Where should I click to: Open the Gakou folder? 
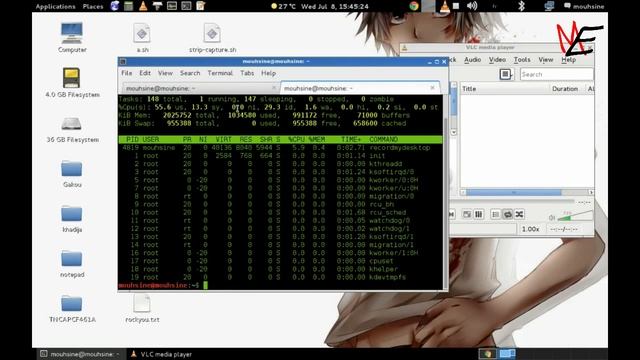(x=72, y=173)
